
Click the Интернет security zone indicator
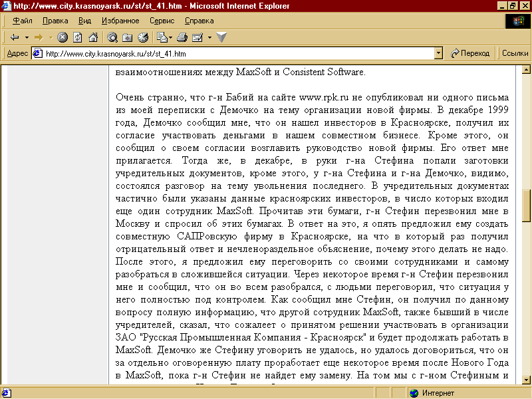(x=432, y=393)
